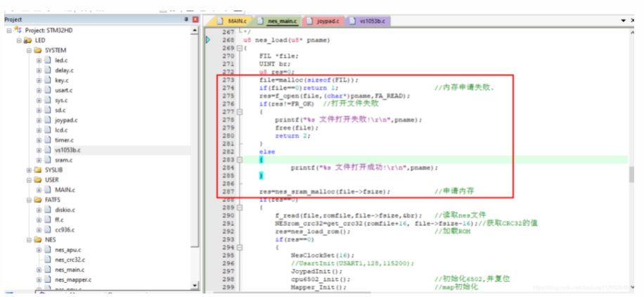Select nes_mapper.c label in the project tree
This screenshot has width=644, height=297.
73,279
